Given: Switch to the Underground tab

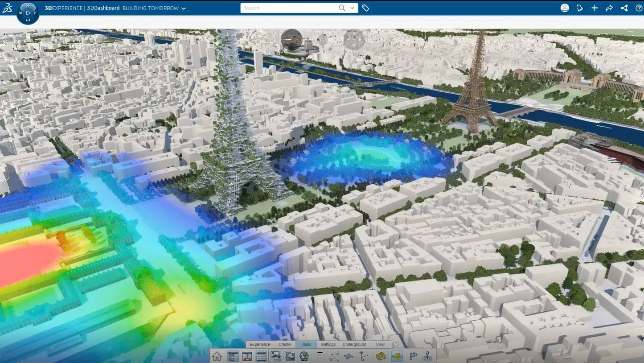Looking at the screenshot, I should [x=354, y=344].
